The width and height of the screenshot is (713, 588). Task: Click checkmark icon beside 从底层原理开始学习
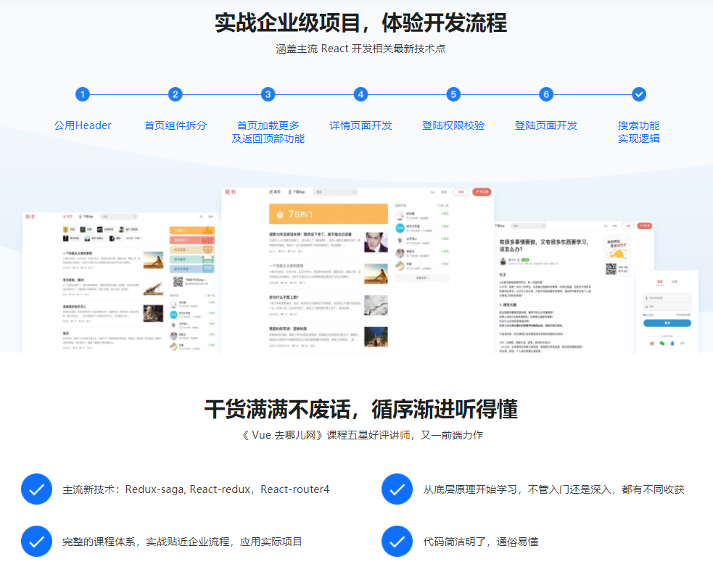tap(397, 489)
